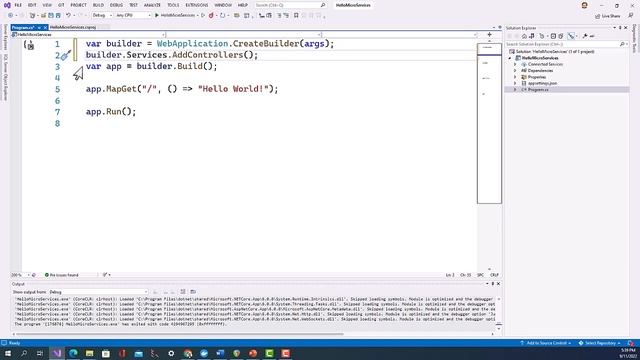Click the taskbar Search icon

pos(24,353)
